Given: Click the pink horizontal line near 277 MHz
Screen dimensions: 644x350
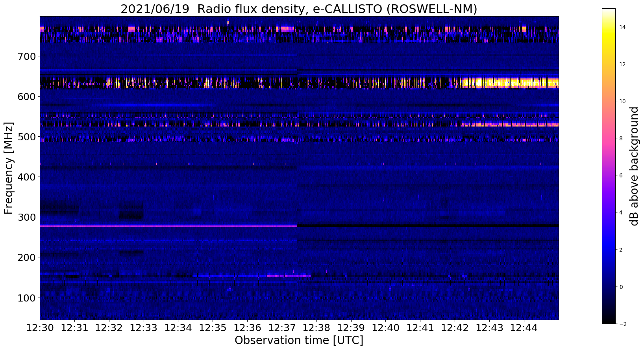Looking at the screenshot, I should pos(168,226).
